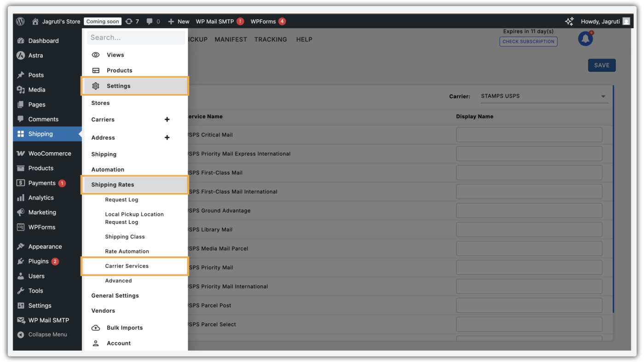Click the Pages icon in sidebar
The image size is (644, 362).
(21, 104)
